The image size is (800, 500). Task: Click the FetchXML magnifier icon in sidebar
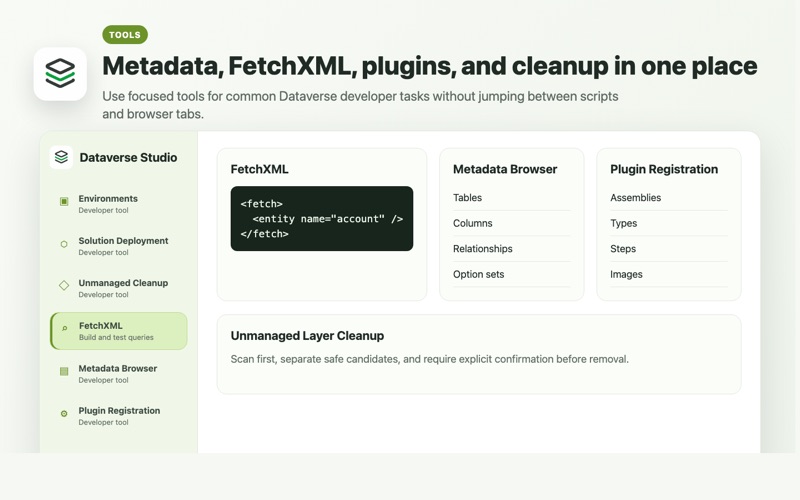(64, 329)
